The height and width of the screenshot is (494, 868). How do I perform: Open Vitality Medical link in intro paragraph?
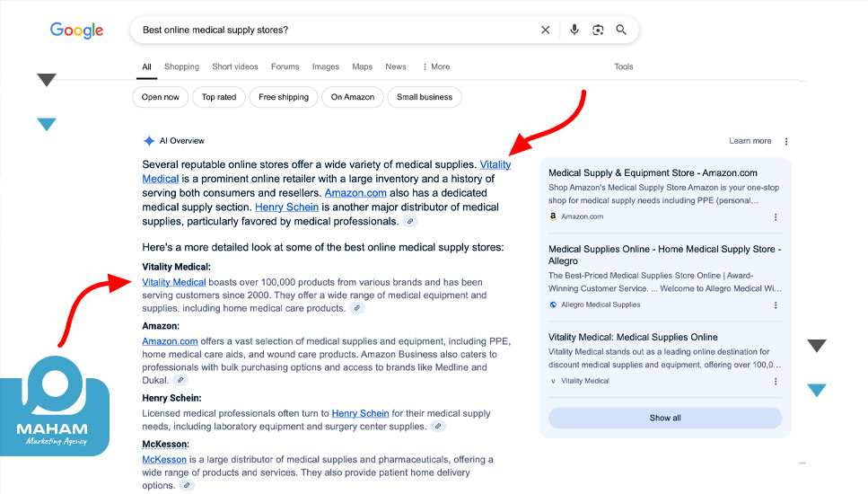pyautogui.click(x=495, y=164)
